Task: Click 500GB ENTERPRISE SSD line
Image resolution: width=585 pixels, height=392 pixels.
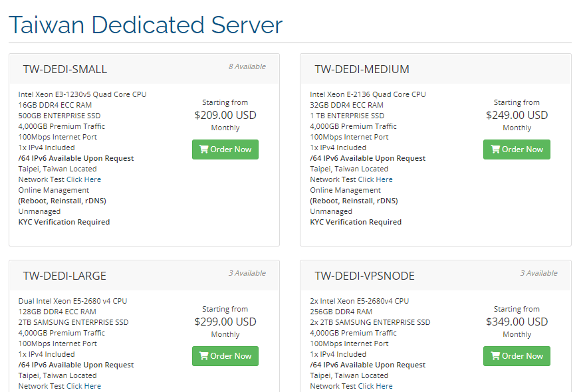Action: point(59,116)
